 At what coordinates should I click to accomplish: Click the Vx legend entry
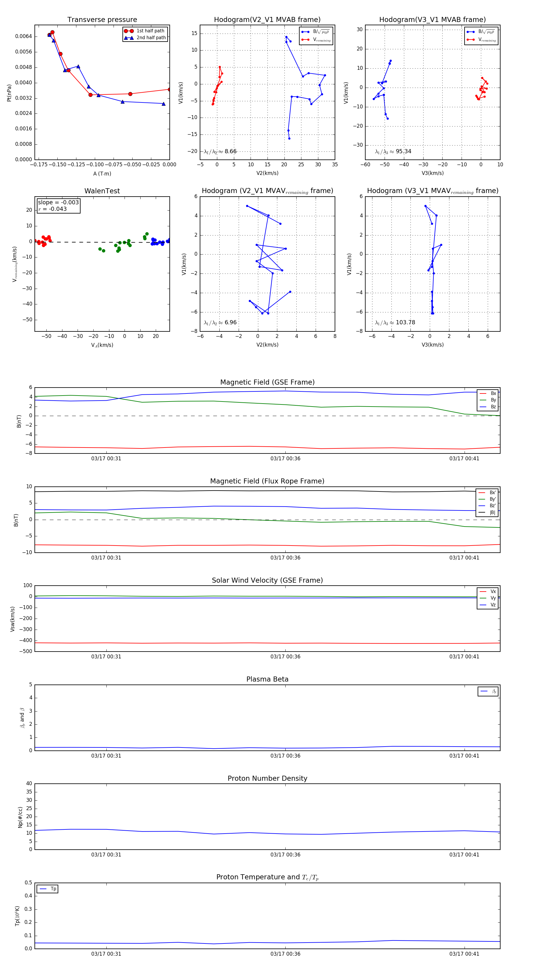[488, 592]
